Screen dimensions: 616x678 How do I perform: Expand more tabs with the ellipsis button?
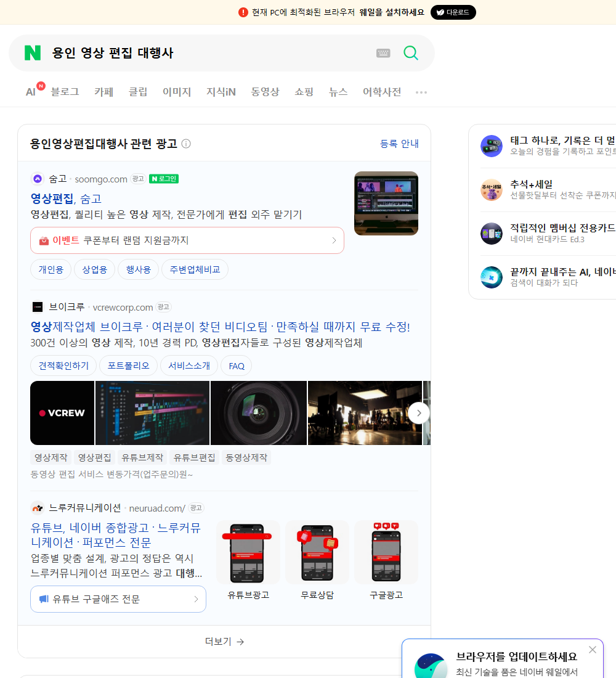421,92
